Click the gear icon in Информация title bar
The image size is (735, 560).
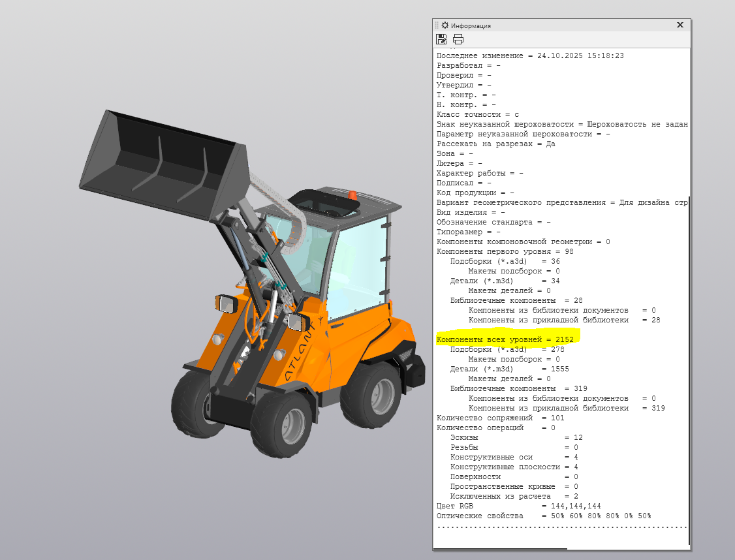445,25
